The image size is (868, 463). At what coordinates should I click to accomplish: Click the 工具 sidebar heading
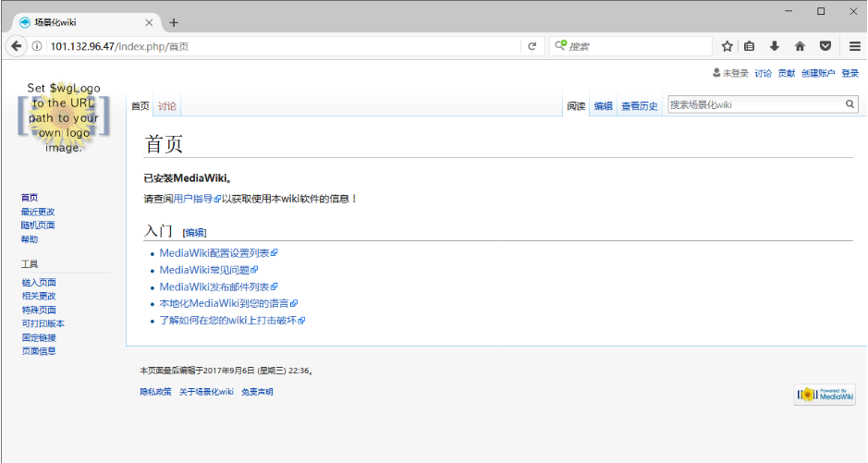(30, 264)
